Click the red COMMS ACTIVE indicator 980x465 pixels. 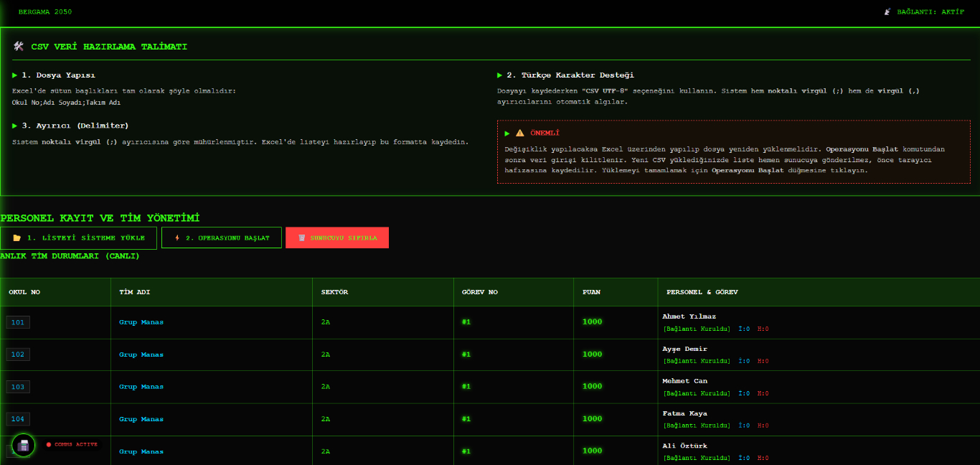72,445
